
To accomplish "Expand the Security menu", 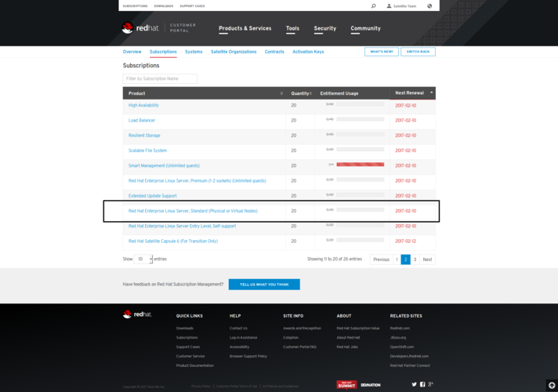I will click(325, 28).
